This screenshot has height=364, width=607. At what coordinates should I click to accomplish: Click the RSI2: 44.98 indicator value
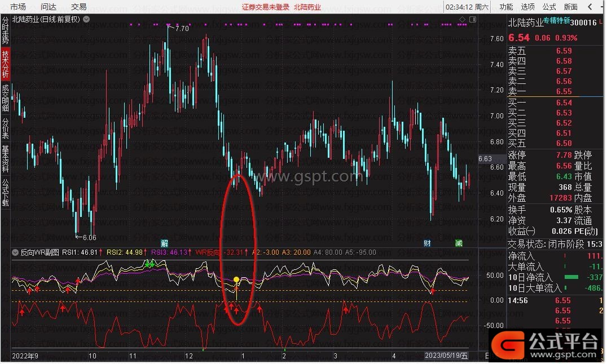pos(125,252)
